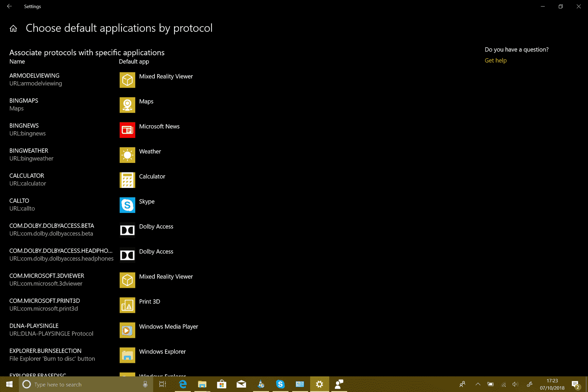Click the EXPLORER.BURNSELECTION protocol name
Viewport: 588px width, 392px height.
pos(45,351)
